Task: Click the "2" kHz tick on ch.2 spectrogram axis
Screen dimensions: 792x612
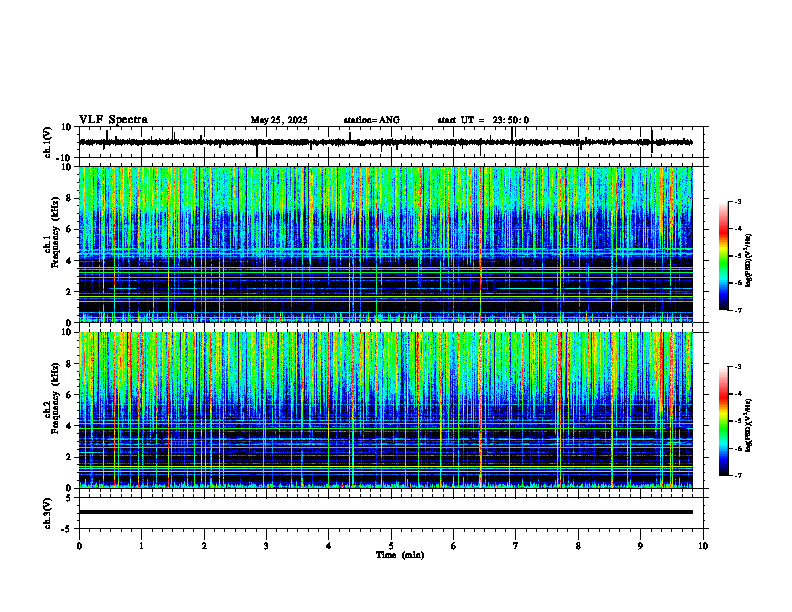Action: [69, 457]
